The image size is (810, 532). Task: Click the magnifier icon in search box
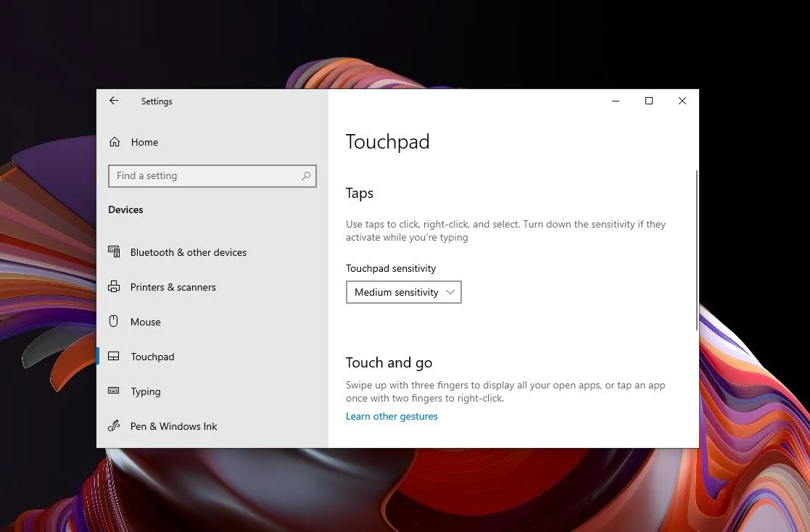click(x=306, y=176)
